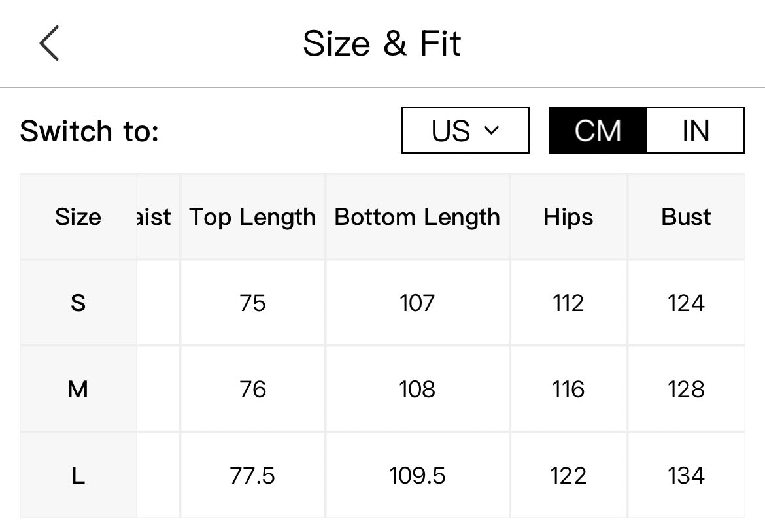Go back using the left arrow icon
The height and width of the screenshot is (532, 765).
click(x=49, y=43)
